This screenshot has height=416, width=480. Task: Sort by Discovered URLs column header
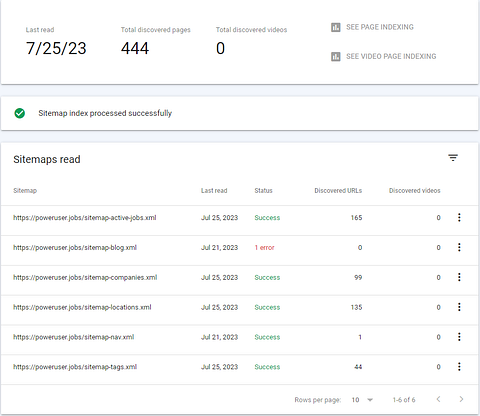[x=338, y=191]
